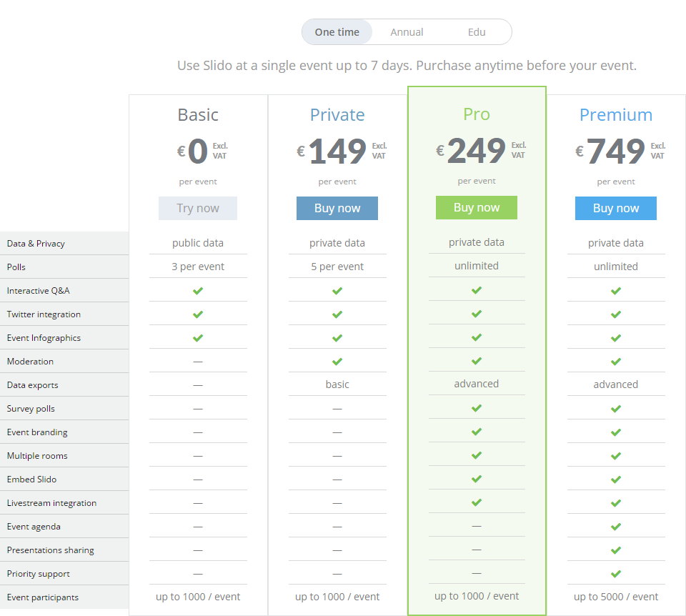Click the Multiple rooms feature label
The image size is (686, 616).
(37, 456)
